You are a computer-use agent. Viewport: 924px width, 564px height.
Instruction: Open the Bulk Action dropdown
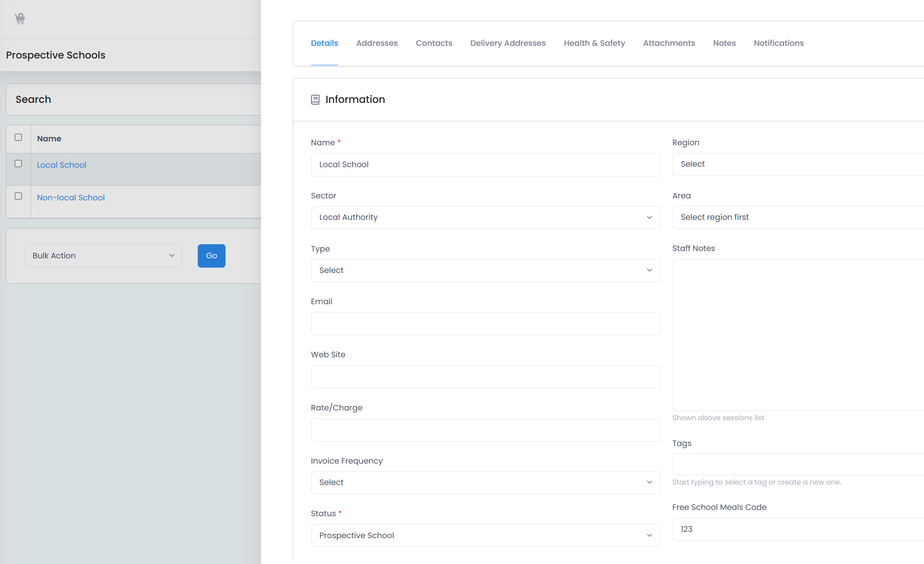[x=103, y=256]
